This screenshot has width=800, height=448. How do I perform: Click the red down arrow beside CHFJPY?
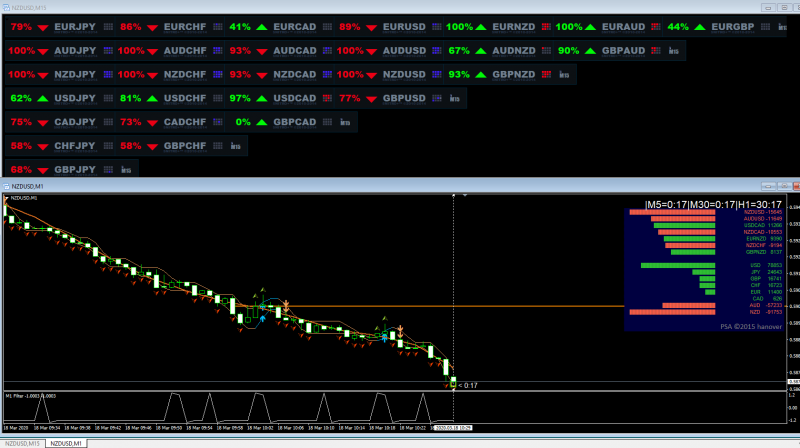pos(43,146)
